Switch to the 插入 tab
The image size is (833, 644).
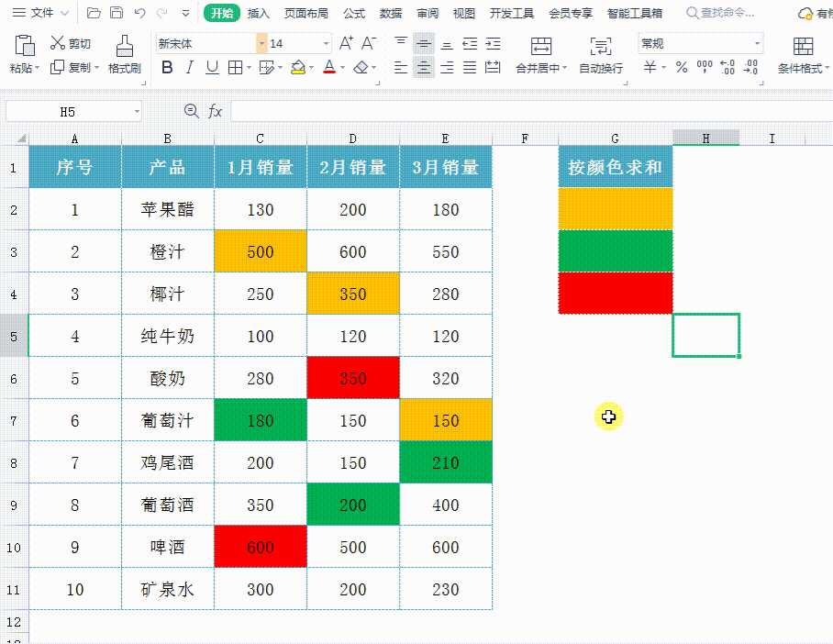point(258,13)
